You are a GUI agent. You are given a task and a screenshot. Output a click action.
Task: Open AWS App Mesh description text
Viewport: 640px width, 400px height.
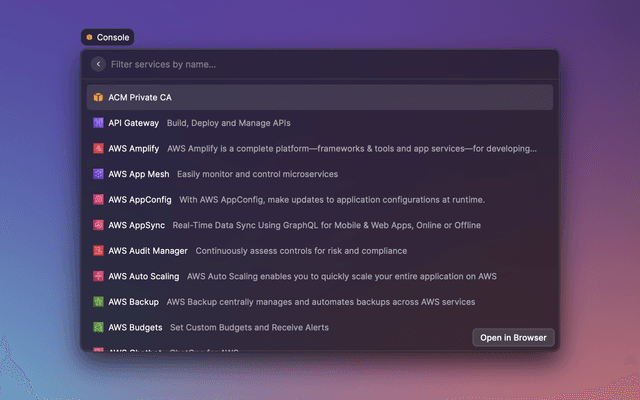point(257,174)
